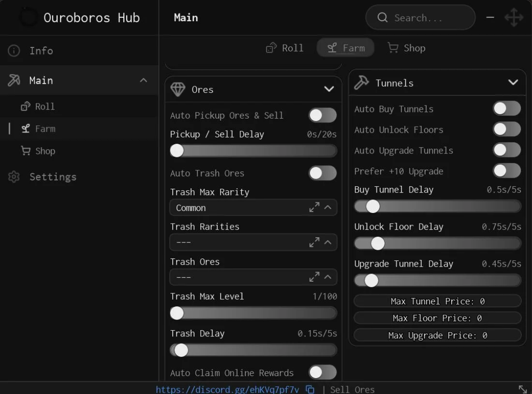Click the 0.15s/5s Trash Delay value
The image size is (532, 394).
tap(317, 333)
